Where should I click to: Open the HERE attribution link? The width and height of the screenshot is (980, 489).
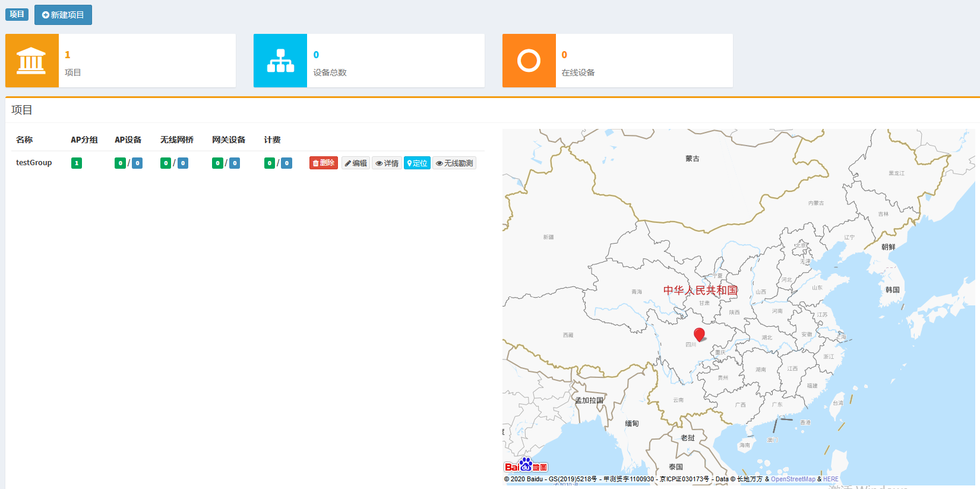(x=831, y=479)
